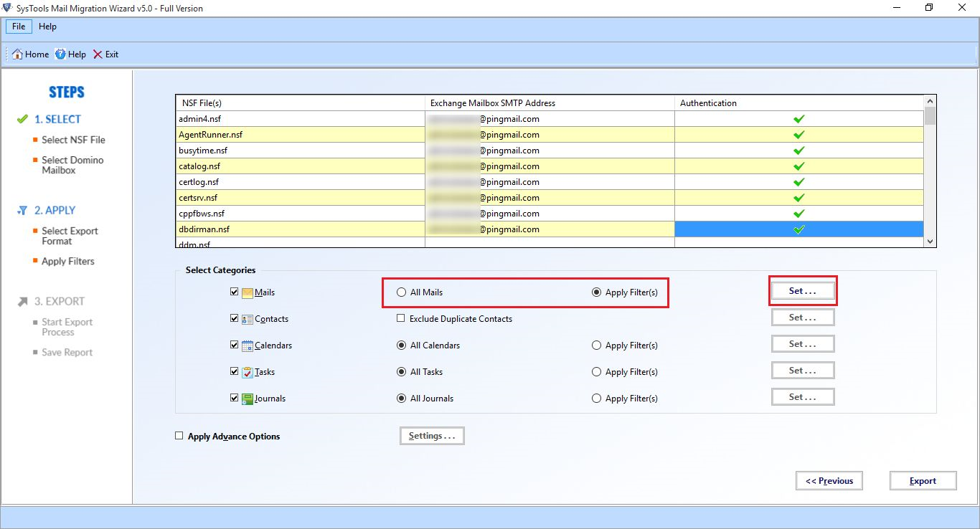The width and height of the screenshot is (980, 529).
Task: Click the NSF File(s) column header
Action: tap(300, 103)
